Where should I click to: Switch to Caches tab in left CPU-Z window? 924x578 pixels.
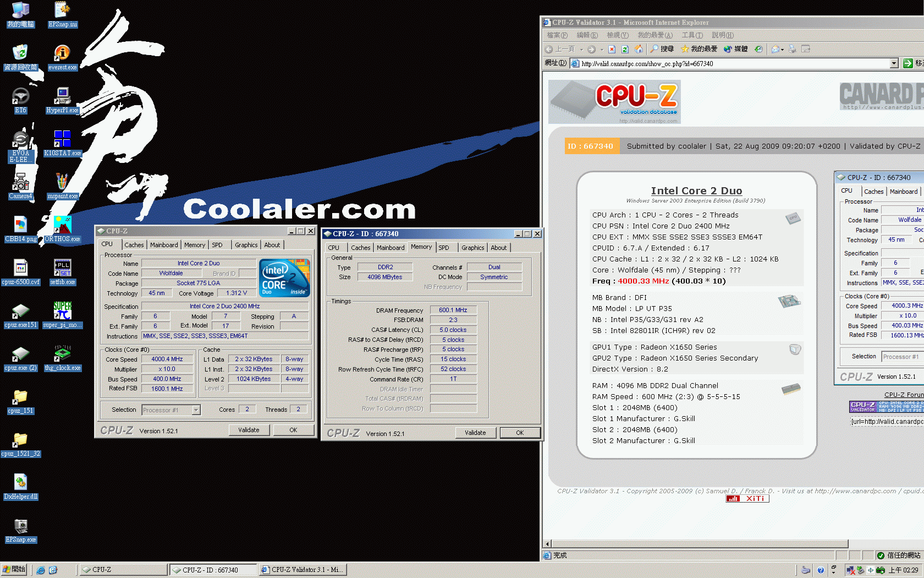pyautogui.click(x=134, y=245)
